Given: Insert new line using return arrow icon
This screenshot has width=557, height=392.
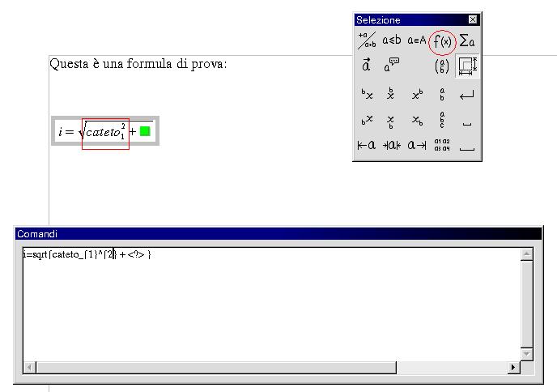Looking at the screenshot, I should coord(467,95).
